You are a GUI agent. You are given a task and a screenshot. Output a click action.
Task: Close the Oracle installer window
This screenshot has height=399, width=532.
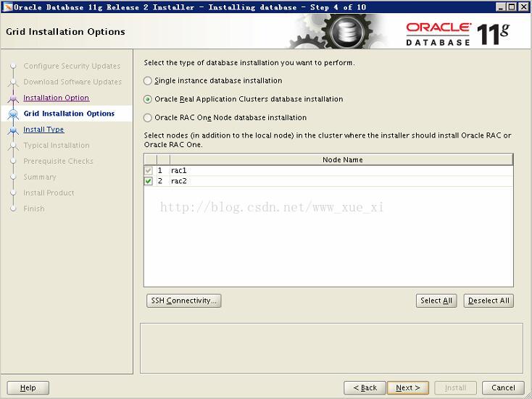coord(523,7)
